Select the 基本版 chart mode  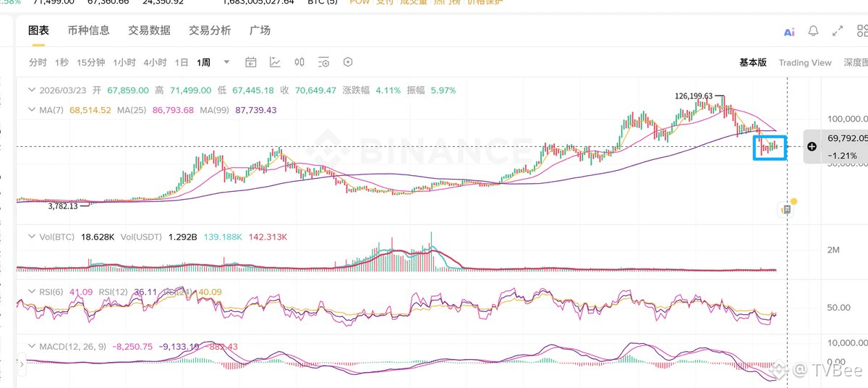coord(752,63)
